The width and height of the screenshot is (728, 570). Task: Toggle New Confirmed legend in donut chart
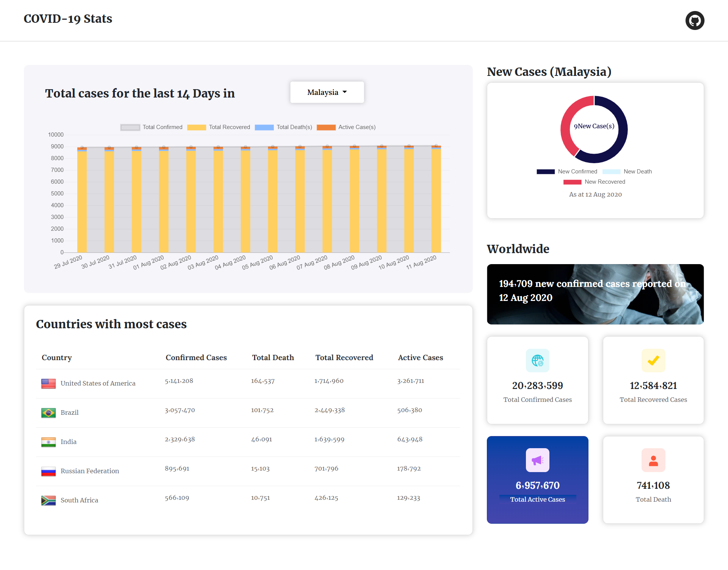(567, 172)
